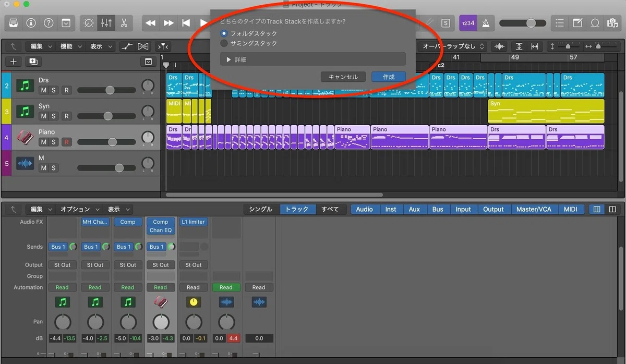Screen dimensions: 626x364
Task: Toggle the Mixer button in control bar
Action: point(106,23)
